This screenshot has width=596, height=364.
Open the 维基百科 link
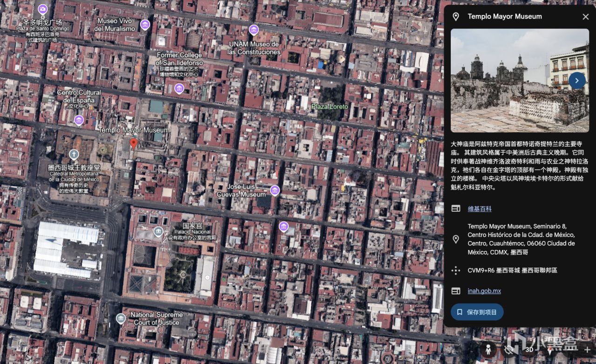(x=480, y=209)
